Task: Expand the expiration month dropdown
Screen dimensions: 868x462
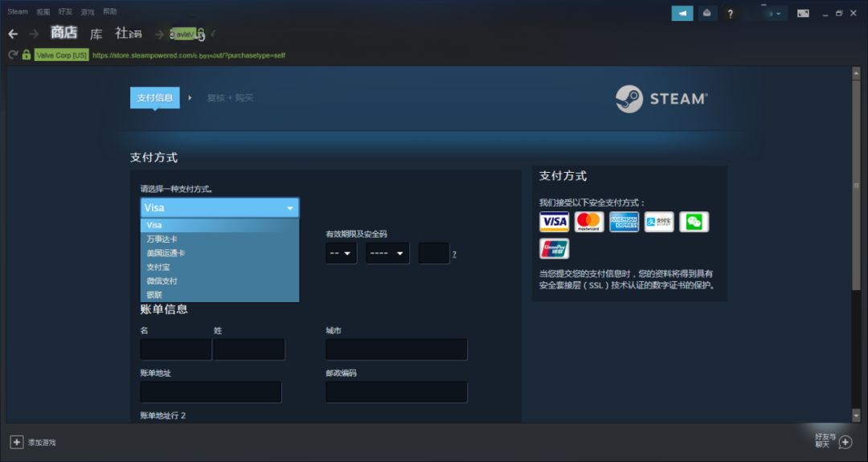Action: coord(342,253)
